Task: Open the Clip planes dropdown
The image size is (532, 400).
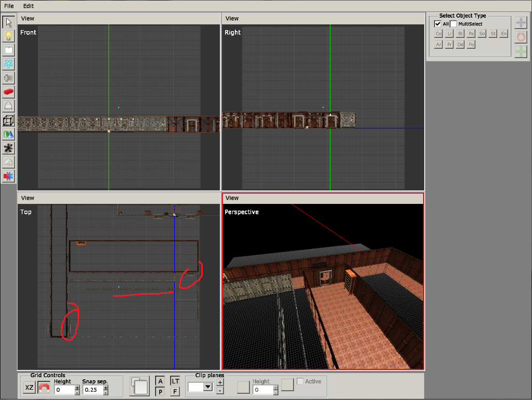Action: [208, 387]
